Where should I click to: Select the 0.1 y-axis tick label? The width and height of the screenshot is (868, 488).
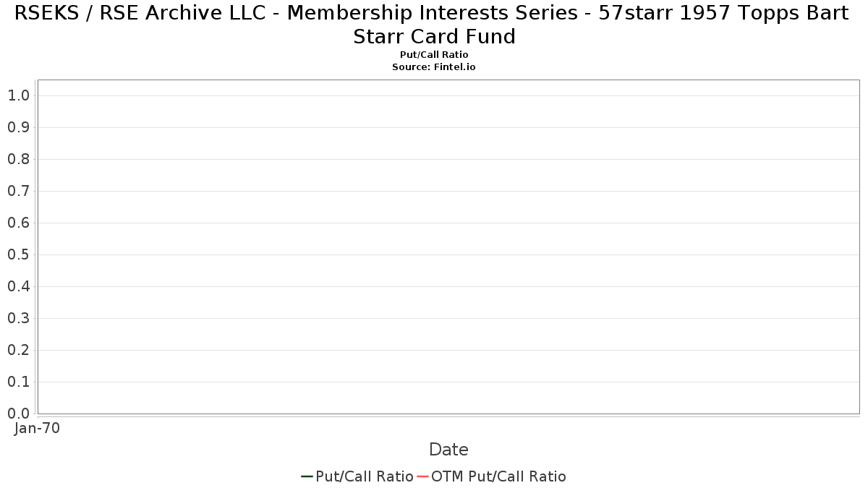[x=18, y=382]
